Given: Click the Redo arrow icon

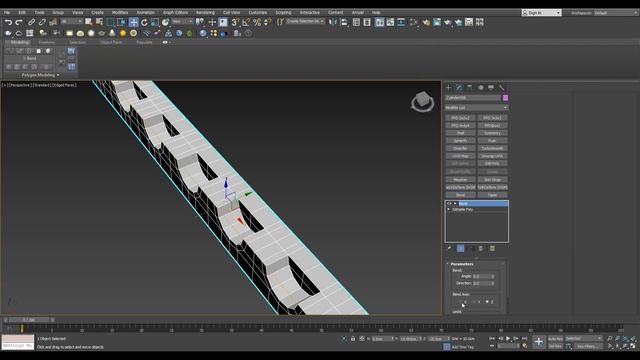Looking at the screenshot, I should (x=19, y=22).
